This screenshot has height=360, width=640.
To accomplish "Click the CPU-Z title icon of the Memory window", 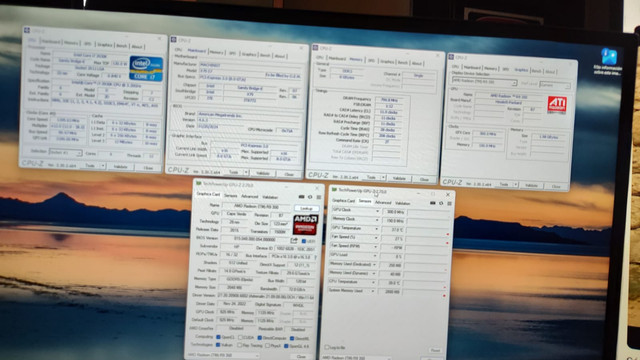I will click(x=315, y=48).
